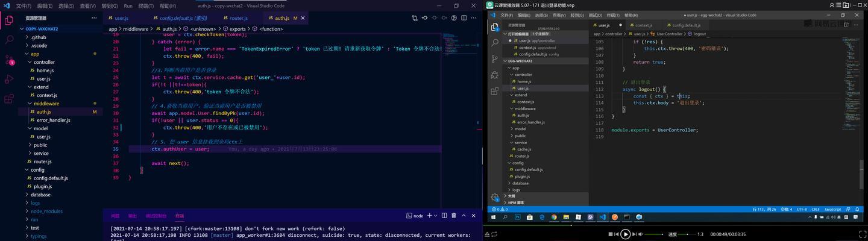
Task: Open Debug view in video's VS Code
Action: 494,75
